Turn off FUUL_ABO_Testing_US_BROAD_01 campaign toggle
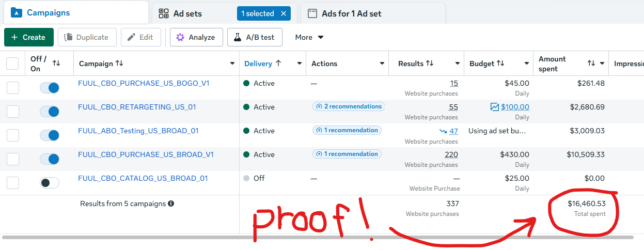 pos(50,135)
